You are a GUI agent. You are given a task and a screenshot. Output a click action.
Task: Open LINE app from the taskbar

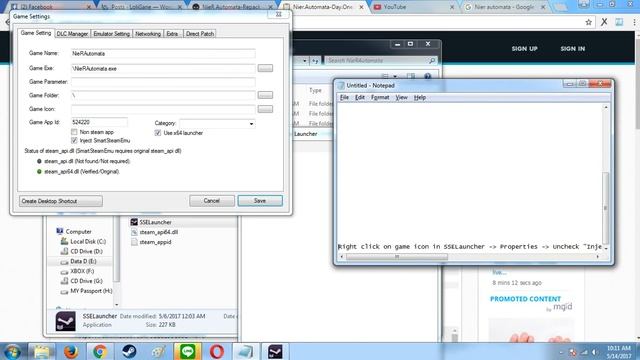187,351
